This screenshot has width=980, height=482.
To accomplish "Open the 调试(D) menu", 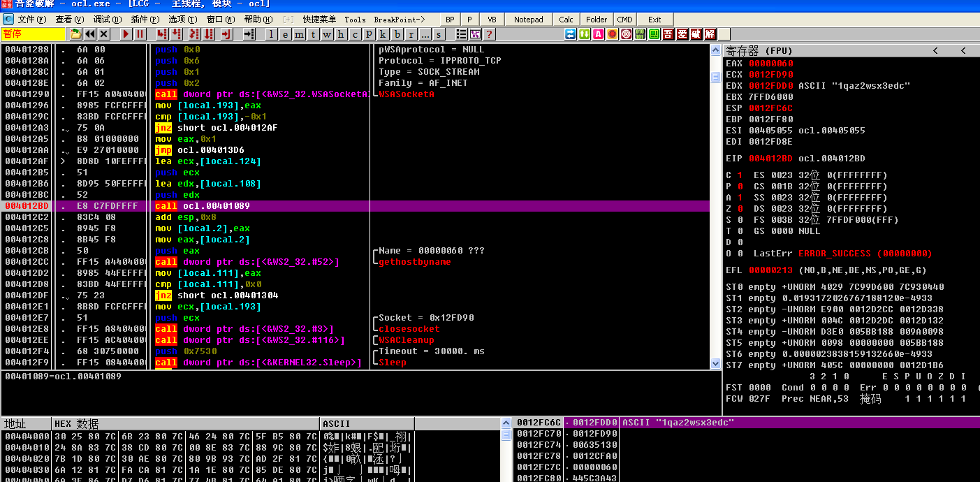I will point(108,20).
